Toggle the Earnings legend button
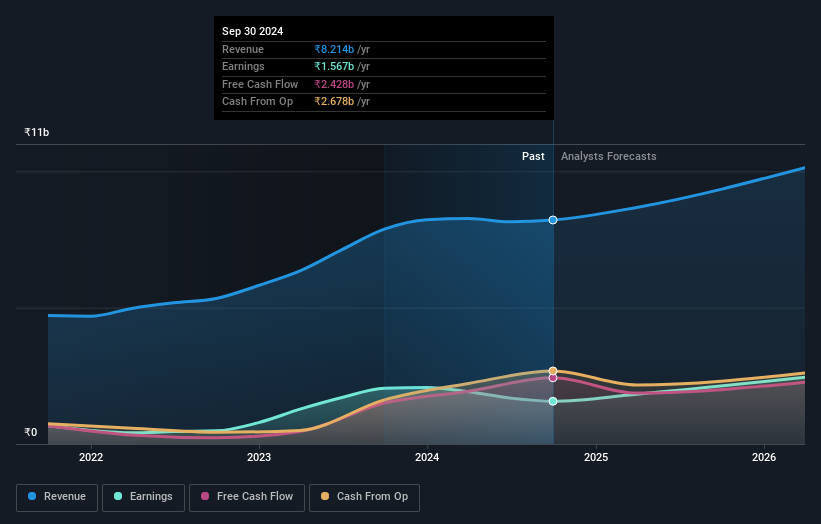The height and width of the screenshot is (524, 821). tap(143, 497)
